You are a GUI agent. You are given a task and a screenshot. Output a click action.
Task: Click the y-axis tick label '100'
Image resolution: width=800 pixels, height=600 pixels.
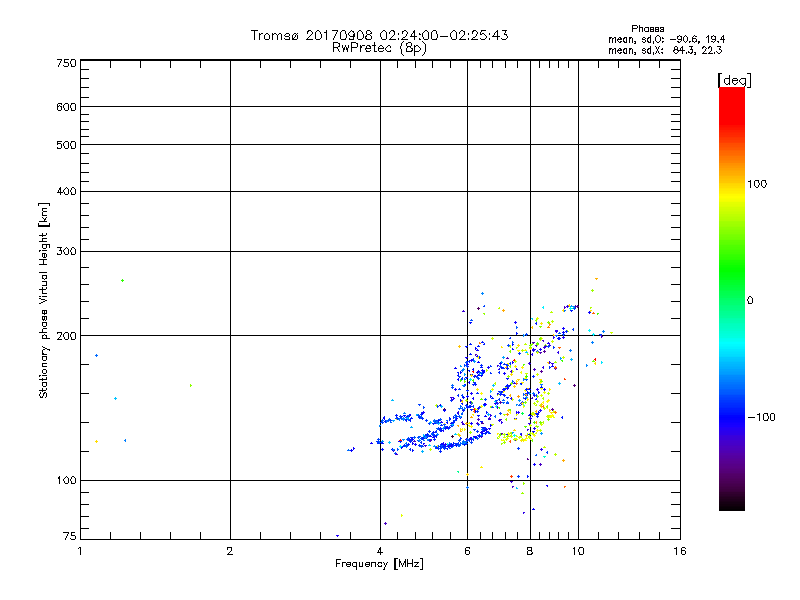tap(66, 481)
